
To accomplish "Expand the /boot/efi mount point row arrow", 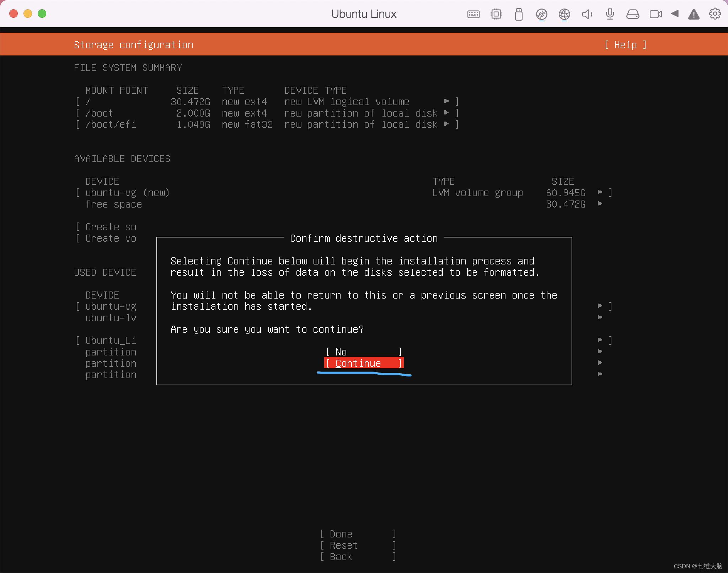I will click(x=446, y=124).
